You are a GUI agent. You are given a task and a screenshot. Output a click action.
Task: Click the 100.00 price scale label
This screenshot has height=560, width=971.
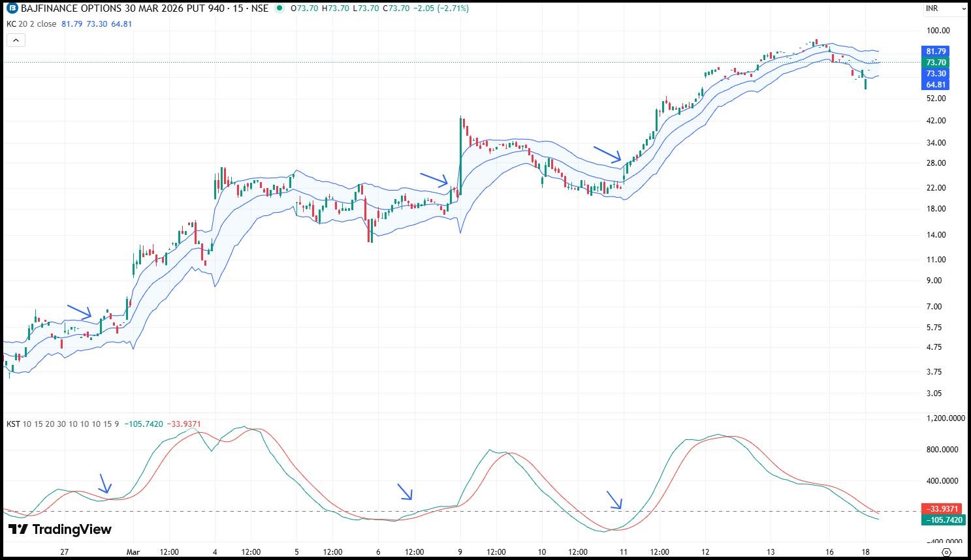(x=938, y=31)
